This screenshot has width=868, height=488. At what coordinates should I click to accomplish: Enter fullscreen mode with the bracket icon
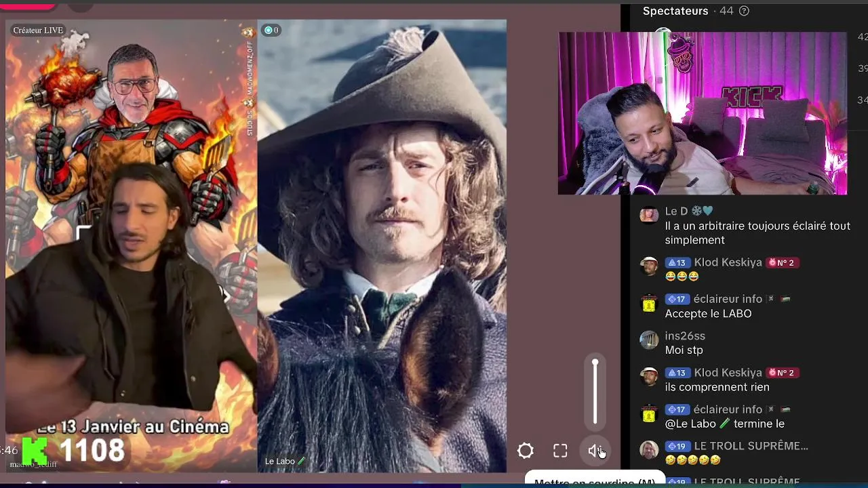(560, 451)
